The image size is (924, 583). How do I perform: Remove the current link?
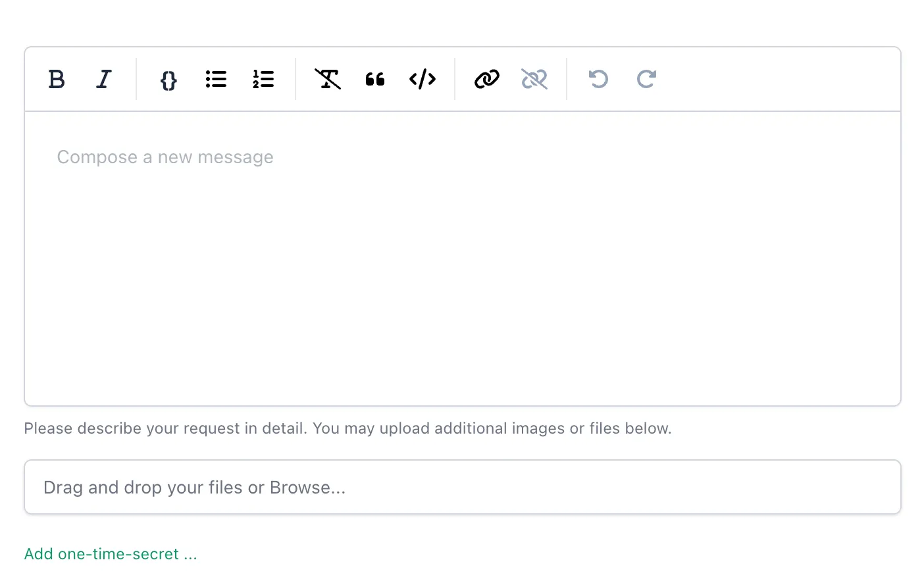534,79
